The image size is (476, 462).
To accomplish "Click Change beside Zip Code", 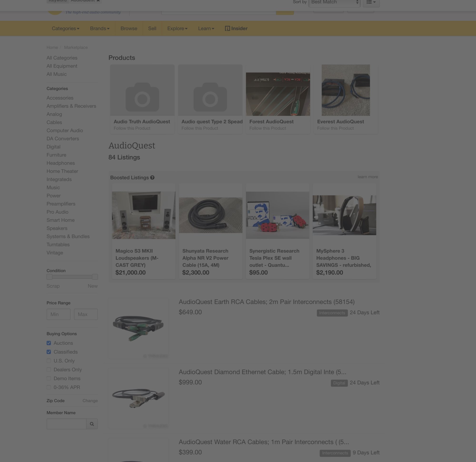I will [x=90, y=401].
